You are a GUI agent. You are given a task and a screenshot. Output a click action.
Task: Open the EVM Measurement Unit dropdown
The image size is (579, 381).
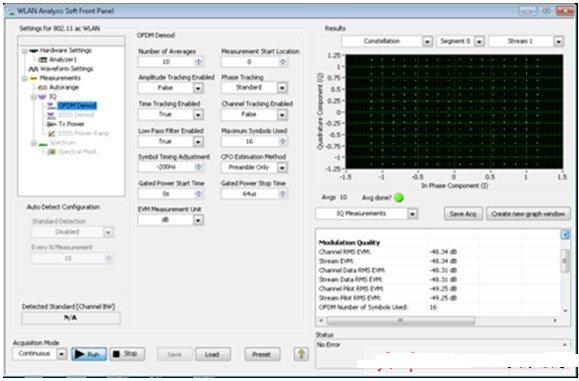click(x=198, y=220)
